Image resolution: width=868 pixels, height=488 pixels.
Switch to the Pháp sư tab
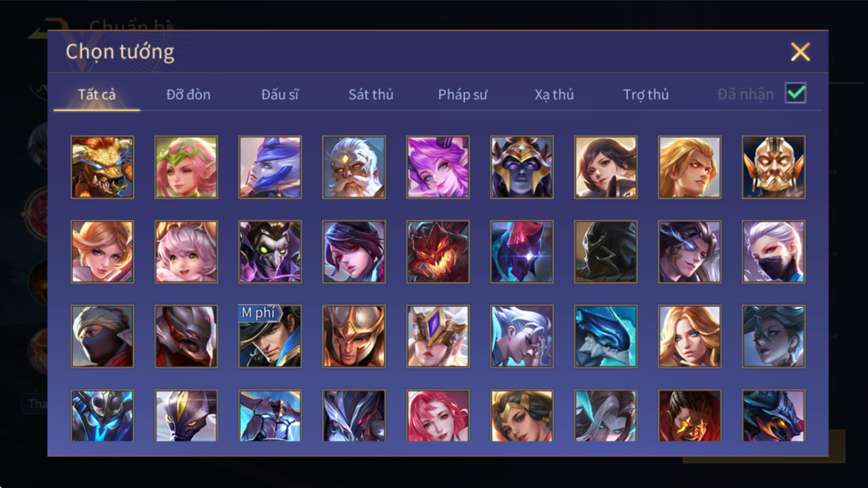pos(463,95)
